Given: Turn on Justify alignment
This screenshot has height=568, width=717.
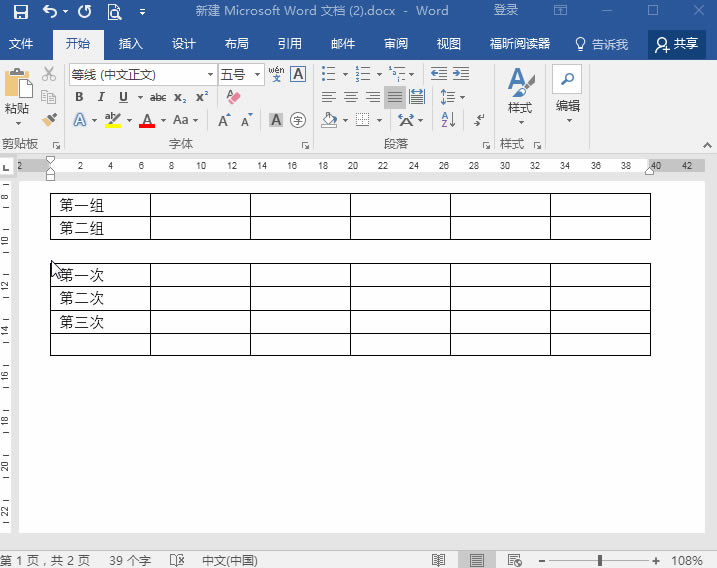Looking at the screenshot, I should 395,97.
